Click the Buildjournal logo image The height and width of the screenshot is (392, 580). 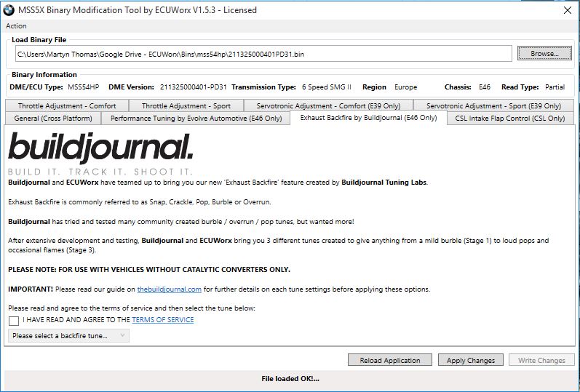tap(100, 152)
